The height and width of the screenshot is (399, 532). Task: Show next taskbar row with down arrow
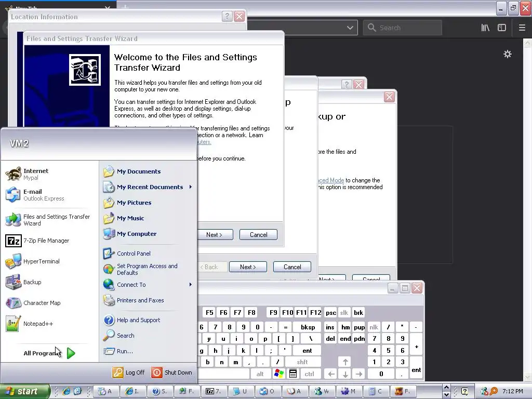pyautogui.click(x=446, y=395)
